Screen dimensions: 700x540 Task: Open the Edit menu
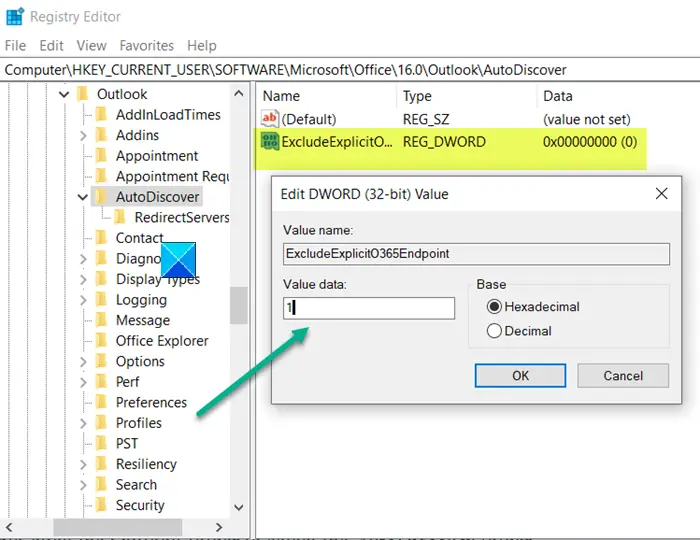point(51,46)
